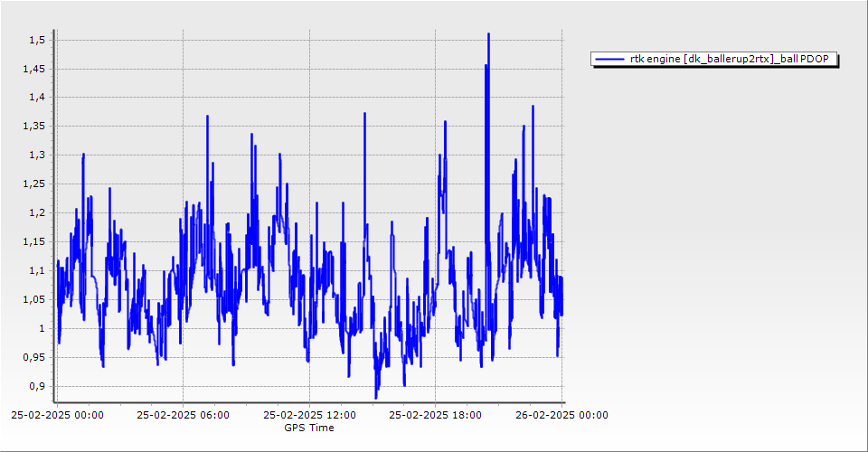Click the 1,35 y-axis value
The width and height of the screenshot is (868, 452).
[34, 127]
